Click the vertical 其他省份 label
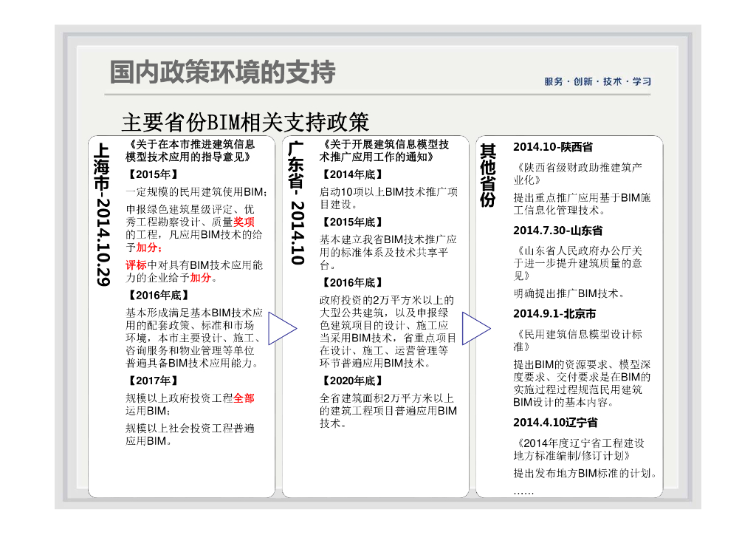 pyautogui.click(x=488, y=175)
